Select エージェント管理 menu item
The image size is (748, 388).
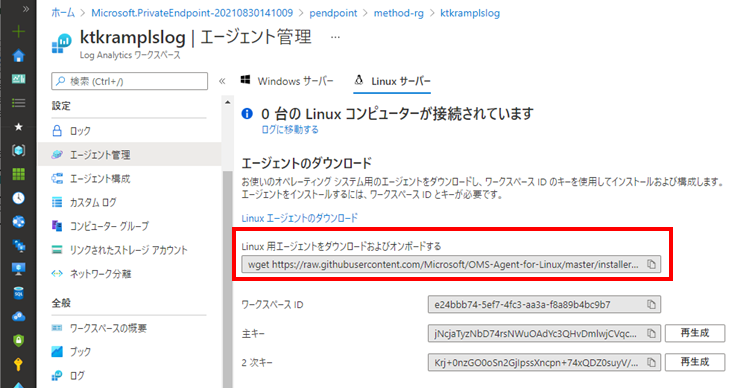click(130, 155)
